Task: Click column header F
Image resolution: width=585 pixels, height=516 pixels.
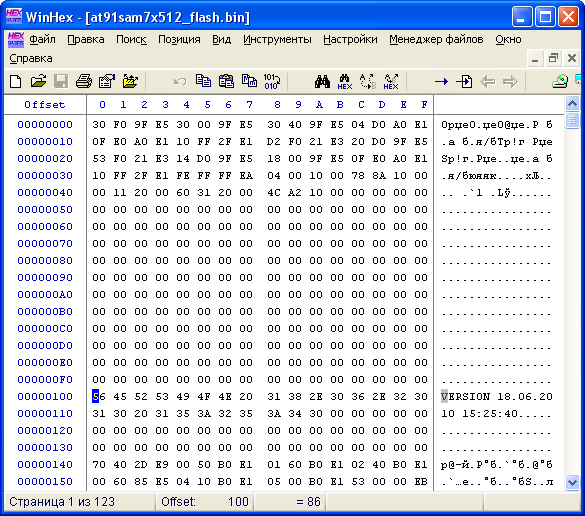Action: pyautogui.click(x=424, y=105)
